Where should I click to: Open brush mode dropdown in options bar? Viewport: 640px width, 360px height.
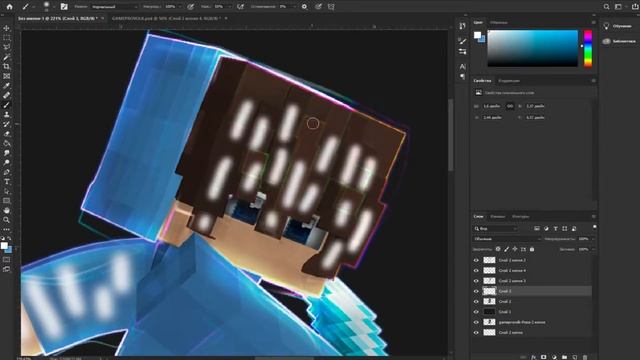115,7
